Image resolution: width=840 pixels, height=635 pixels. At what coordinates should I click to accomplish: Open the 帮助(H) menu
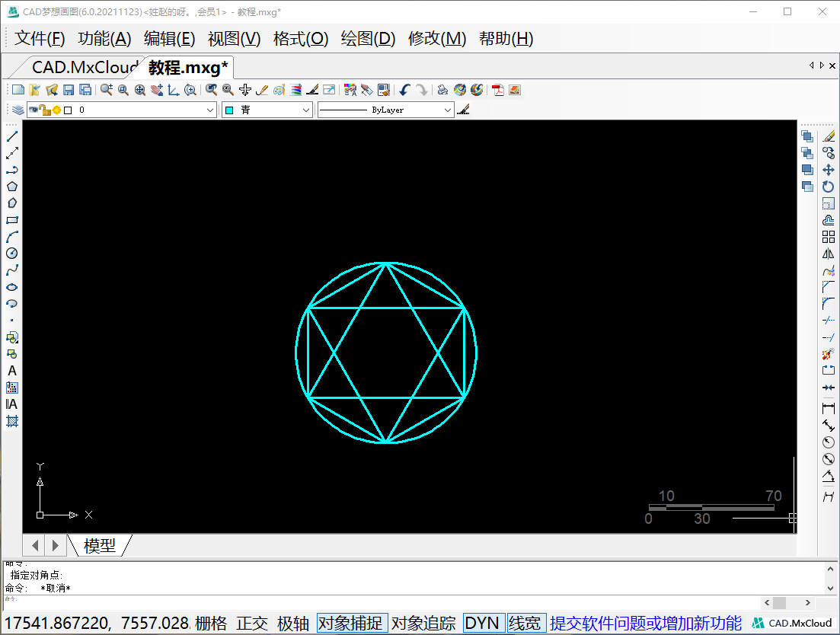point(506,39)
